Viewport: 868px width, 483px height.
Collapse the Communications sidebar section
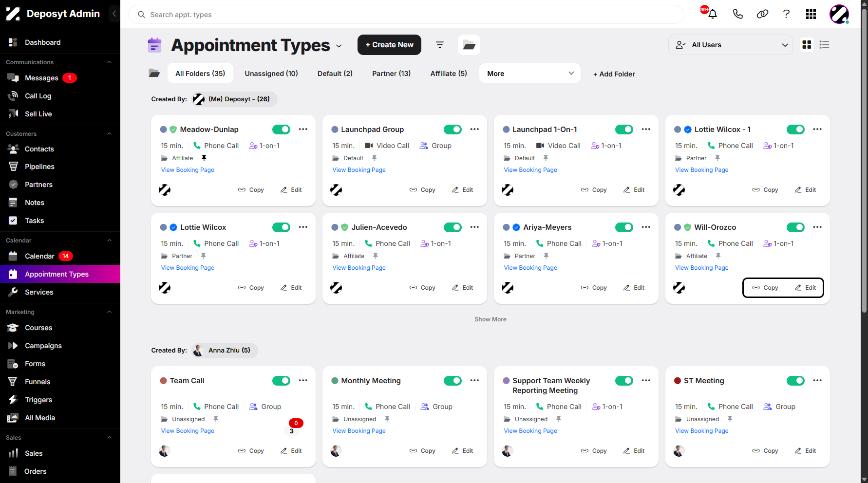109,62
